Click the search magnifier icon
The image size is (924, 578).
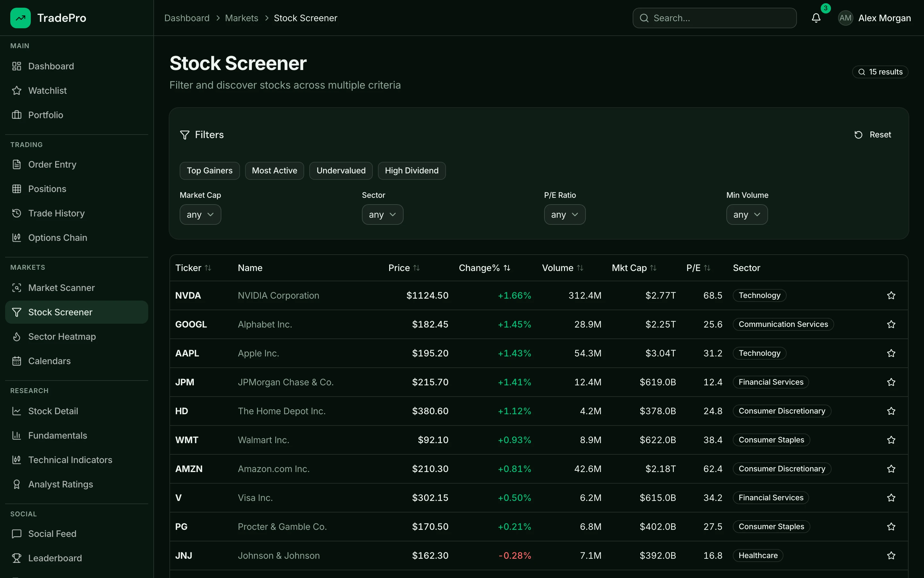(644, 18)
